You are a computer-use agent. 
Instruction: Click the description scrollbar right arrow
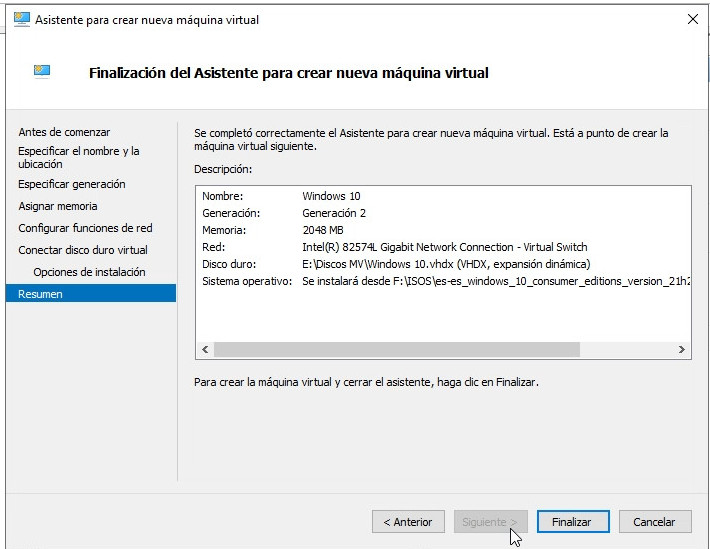pos(682,350)
